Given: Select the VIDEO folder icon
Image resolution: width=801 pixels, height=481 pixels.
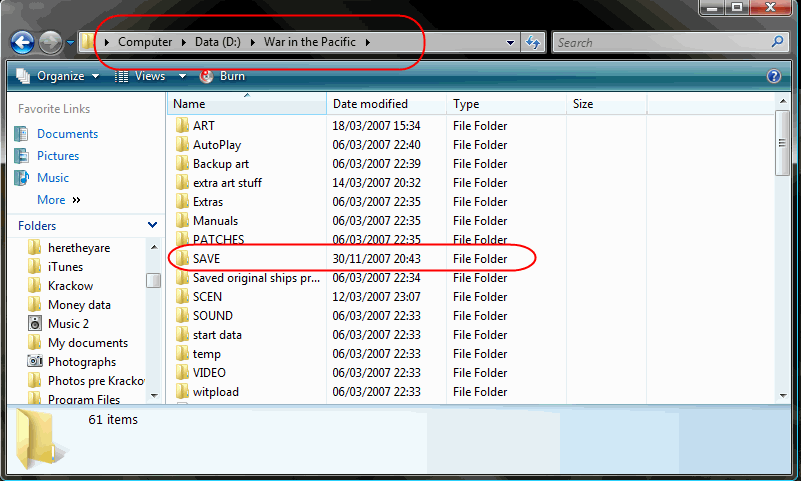Looking at the screenshot, I should [x=182, y=373].
